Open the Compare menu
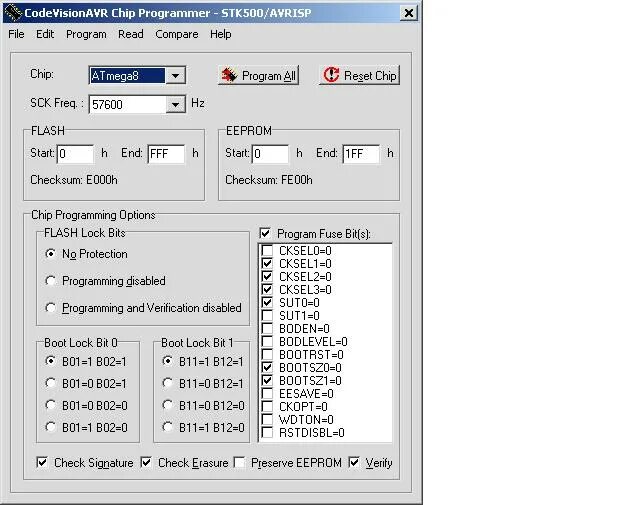Image resolution: width=640 pixels, height=505 pixels. (177, 34)
